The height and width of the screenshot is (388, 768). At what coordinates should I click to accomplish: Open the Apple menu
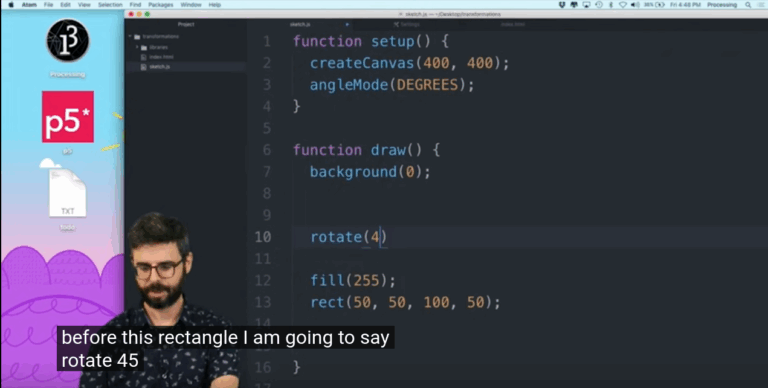pos(11,5)
